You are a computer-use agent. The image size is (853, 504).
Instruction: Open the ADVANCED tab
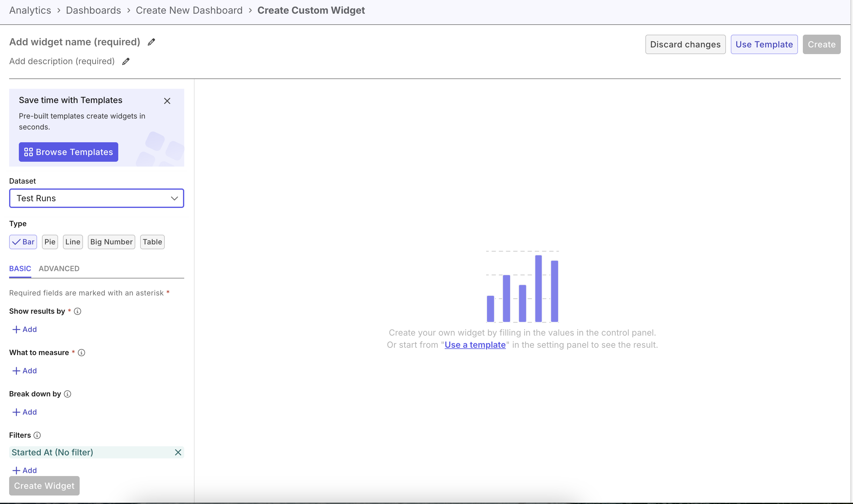point(59,269)
